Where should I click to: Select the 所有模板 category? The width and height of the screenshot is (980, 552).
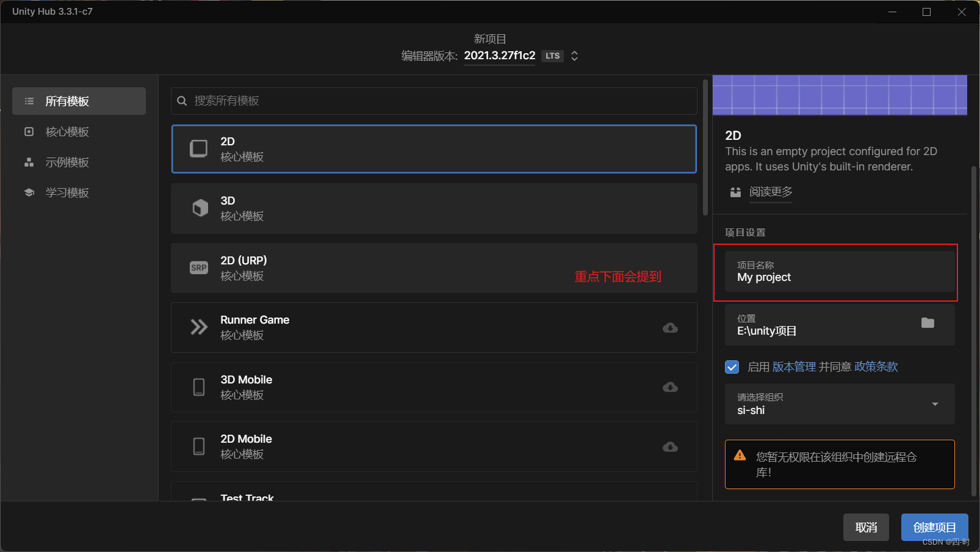pos(79,101)
